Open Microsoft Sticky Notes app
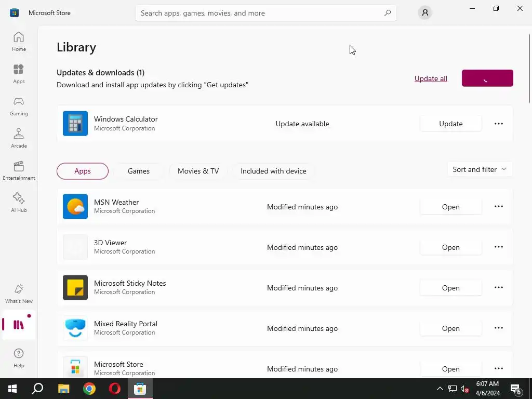Screen dimensions: 532x399 click(x=450, y=288)
